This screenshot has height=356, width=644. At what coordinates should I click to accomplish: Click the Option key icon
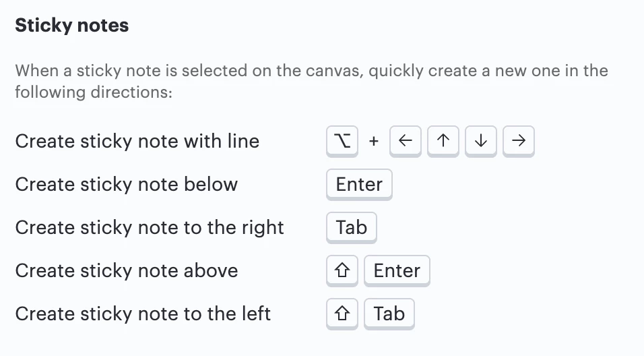point(342,141)
